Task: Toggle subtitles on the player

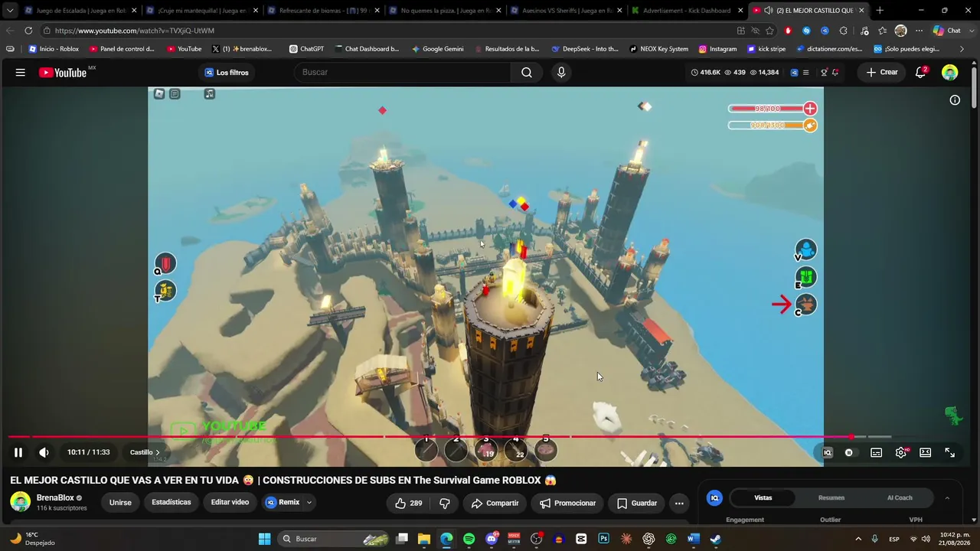Action: [x=876, y=452]
